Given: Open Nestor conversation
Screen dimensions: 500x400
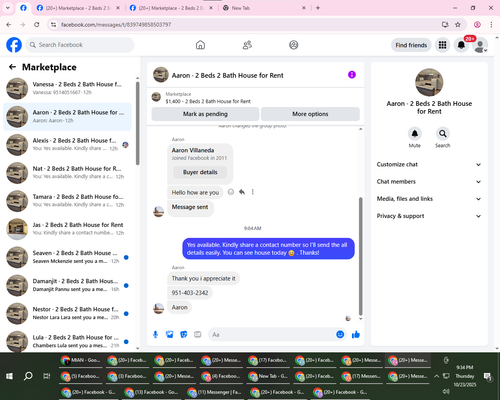Looking at the screenshot, I should point(67,313).
